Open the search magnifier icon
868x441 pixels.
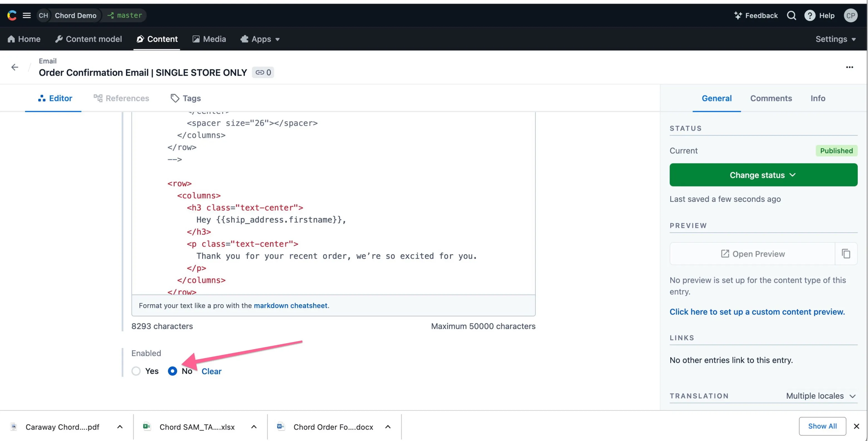[x=791, y=15]
